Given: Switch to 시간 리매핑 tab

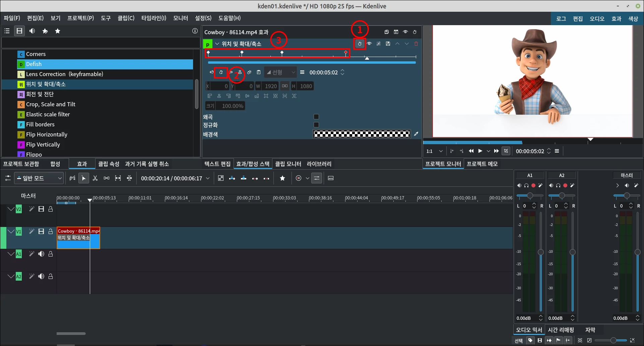Looking at the screenshot, I should 561,330.
